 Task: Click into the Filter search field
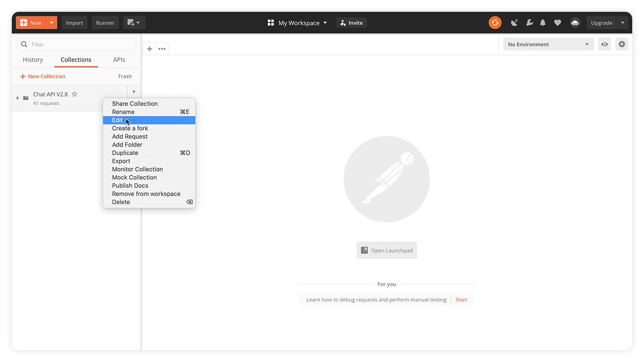click(x=76, y=44)
